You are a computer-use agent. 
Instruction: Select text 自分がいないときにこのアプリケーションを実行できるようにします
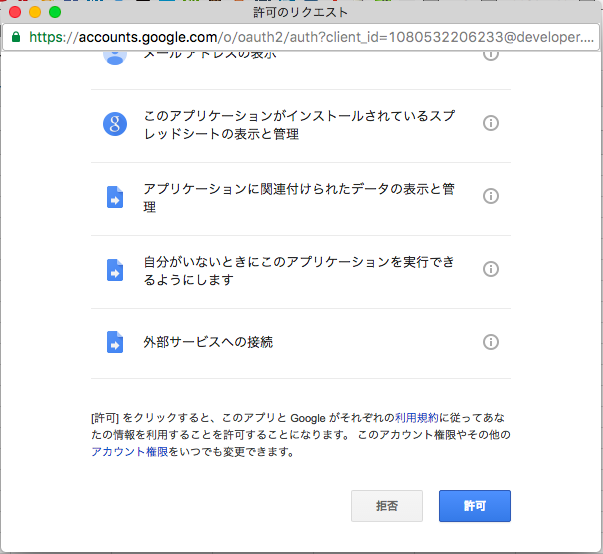pyautogui.click(x=299, y=270)
